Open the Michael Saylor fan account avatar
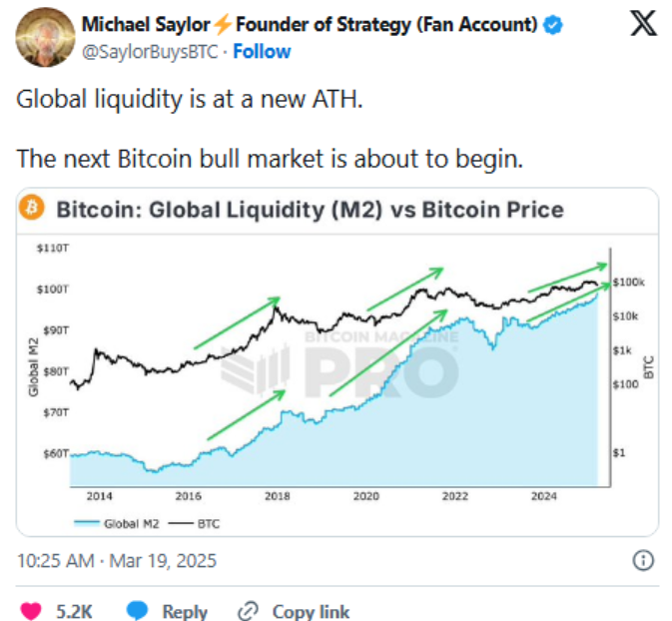This screenshot has height=621, width=672. click(x=45, y=37)
